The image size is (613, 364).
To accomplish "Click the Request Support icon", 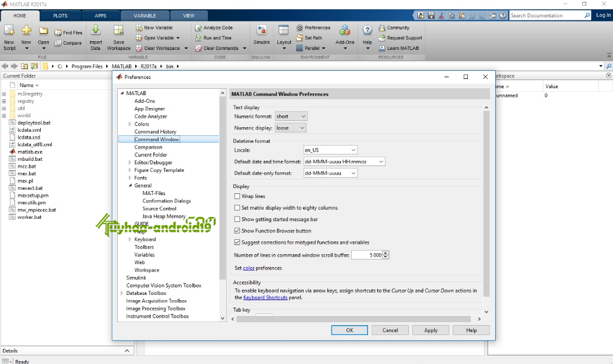I will click(x=382, y=38).
